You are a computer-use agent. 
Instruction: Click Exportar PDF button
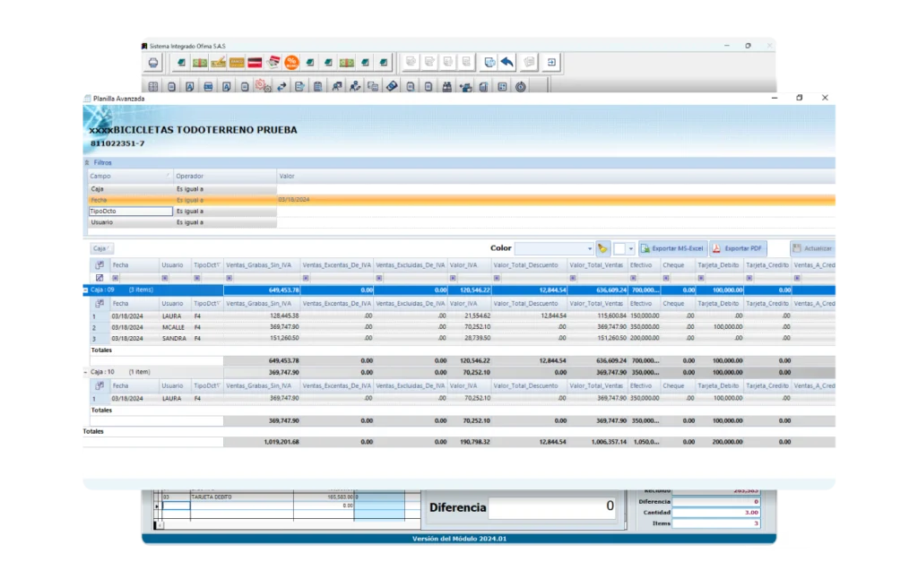tap(739, 249)
